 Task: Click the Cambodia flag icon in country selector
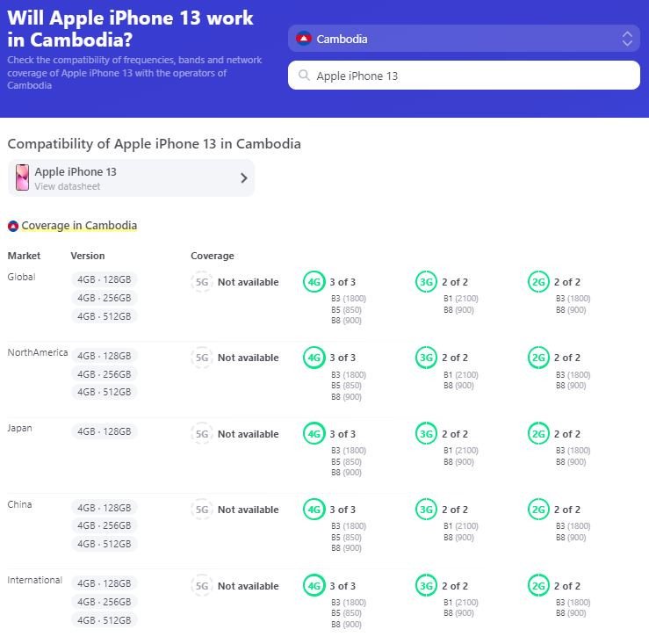point(304,39)
